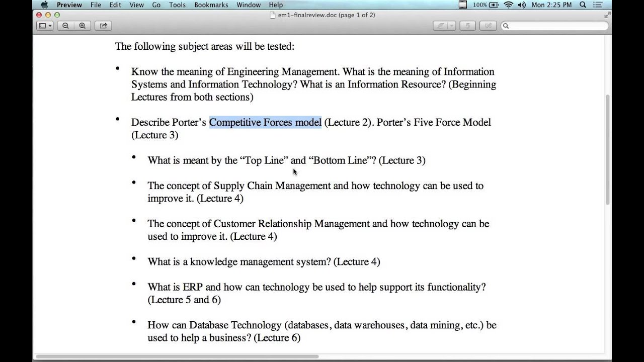The image size is (644, 362).
Task: Open the sidebar view menu button
Action: coord(45,26)
